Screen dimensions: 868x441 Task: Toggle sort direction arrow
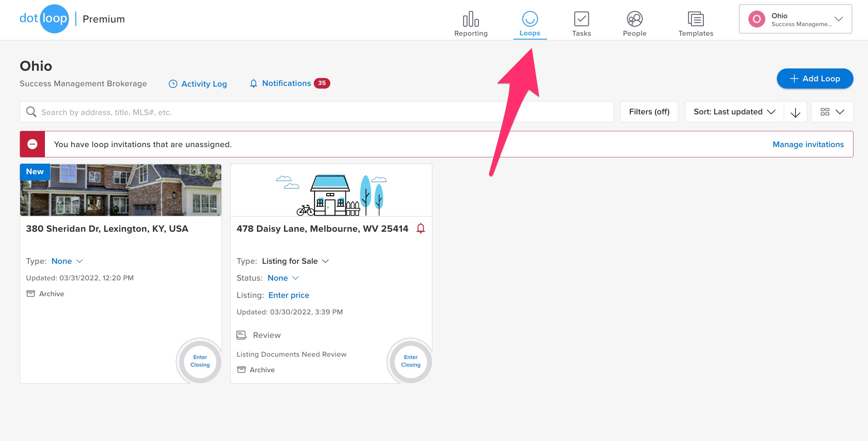click(x=795, y=112)
